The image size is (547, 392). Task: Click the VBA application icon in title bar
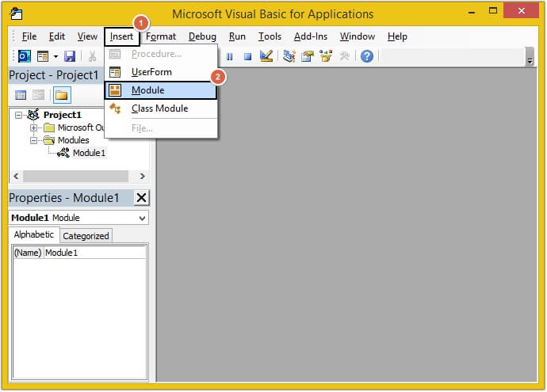coord(16,13)
